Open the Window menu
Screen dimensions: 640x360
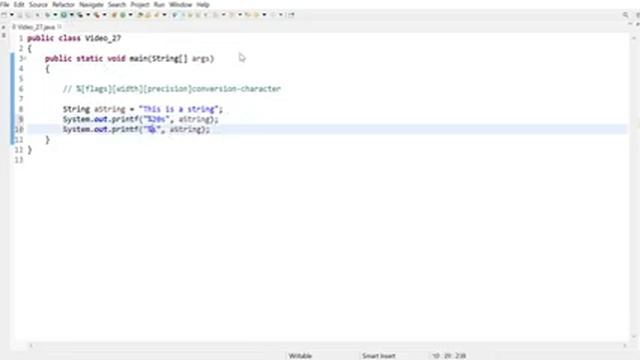pyautogui.click(x=180, y=4)
